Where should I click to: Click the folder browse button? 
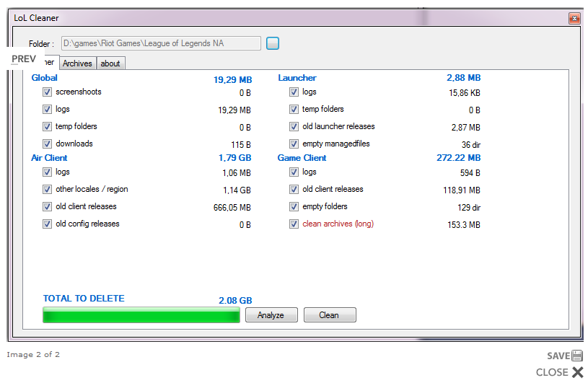coord(273,43)
